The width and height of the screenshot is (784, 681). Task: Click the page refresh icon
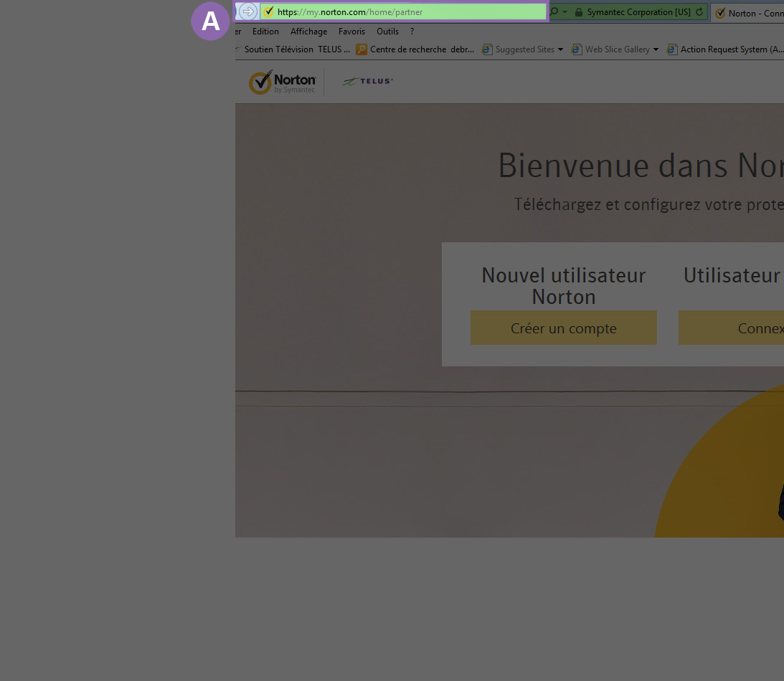699,12
